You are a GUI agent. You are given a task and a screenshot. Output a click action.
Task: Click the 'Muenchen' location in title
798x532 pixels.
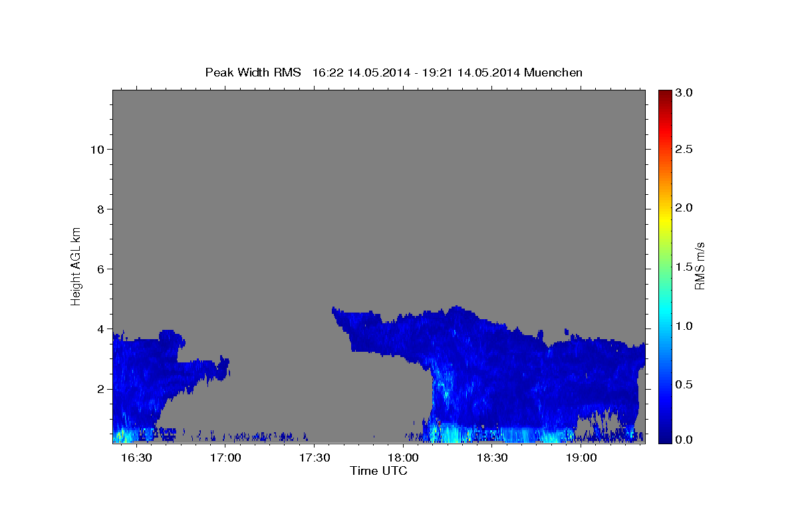click(553, 72)
